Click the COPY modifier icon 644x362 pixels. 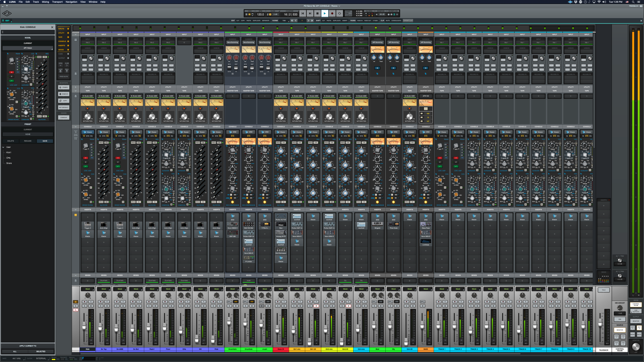(x=64, y=101)
